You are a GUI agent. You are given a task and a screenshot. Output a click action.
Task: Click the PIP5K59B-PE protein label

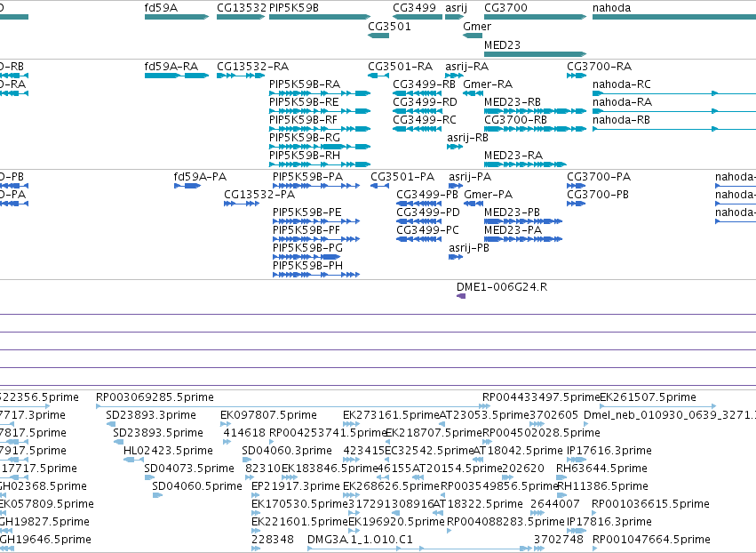(x=306, y=212)
